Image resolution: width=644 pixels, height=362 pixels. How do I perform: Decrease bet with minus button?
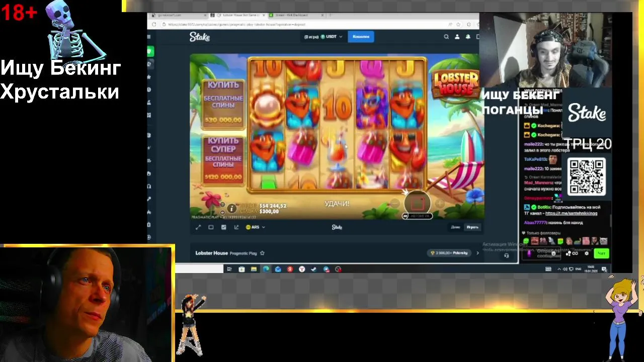point(395,203)
